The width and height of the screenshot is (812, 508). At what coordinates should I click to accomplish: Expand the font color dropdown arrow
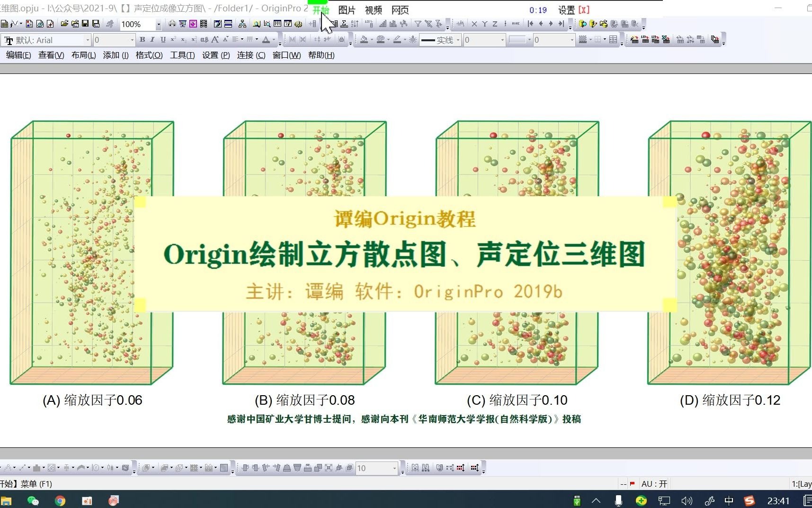click(274, 40)
